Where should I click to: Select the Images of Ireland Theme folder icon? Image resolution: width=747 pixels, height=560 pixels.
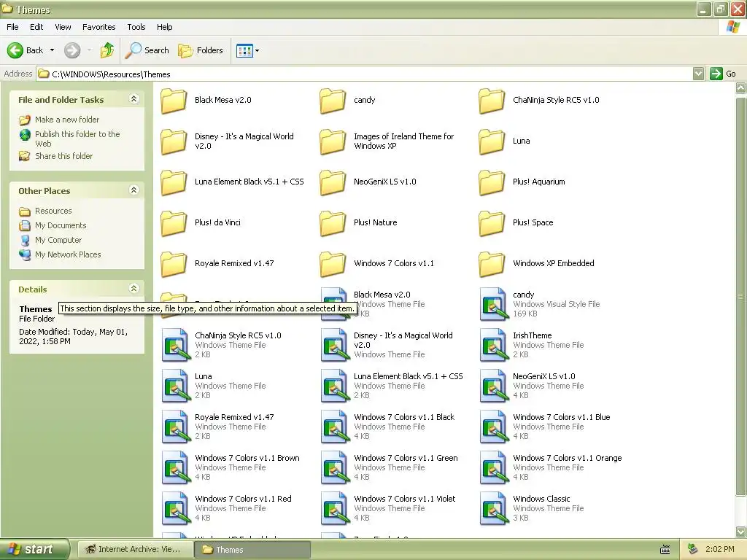click(333, 142)
